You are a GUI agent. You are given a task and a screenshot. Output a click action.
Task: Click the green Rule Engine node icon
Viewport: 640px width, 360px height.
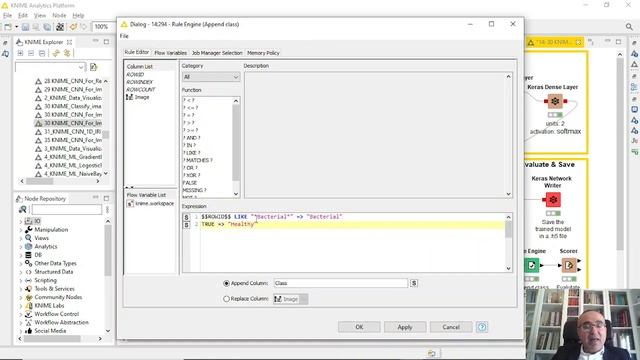(531, 265)
